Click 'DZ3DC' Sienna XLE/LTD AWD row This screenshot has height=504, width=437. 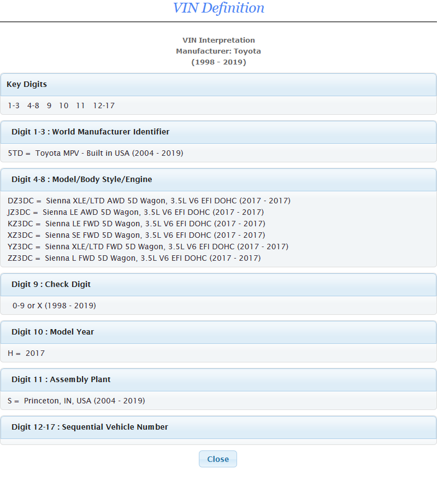click(x=149, y=201)
